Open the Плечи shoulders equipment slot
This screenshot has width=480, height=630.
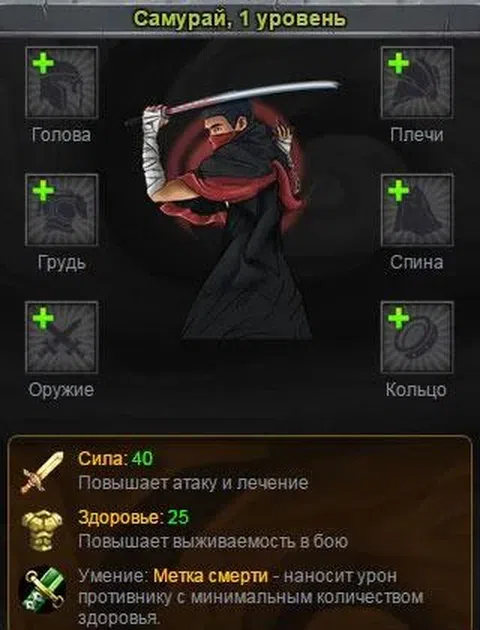tap(417, 82)
